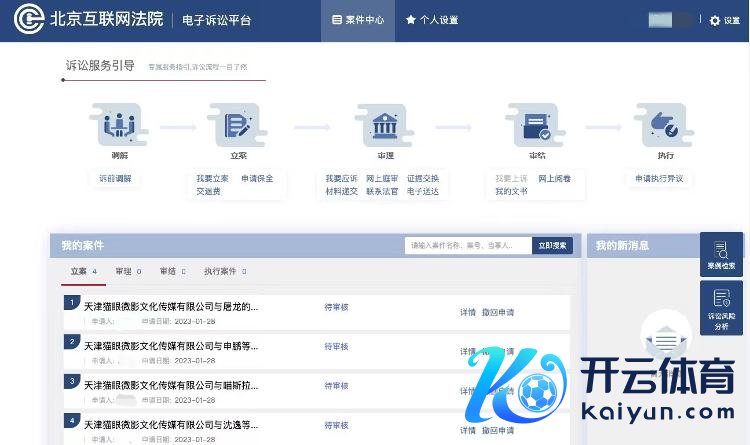The height and width of the screenshot is (445, 750).
Task: Switch to the 案件中心 top navigation tab
Action: click(x=358, y=20)
